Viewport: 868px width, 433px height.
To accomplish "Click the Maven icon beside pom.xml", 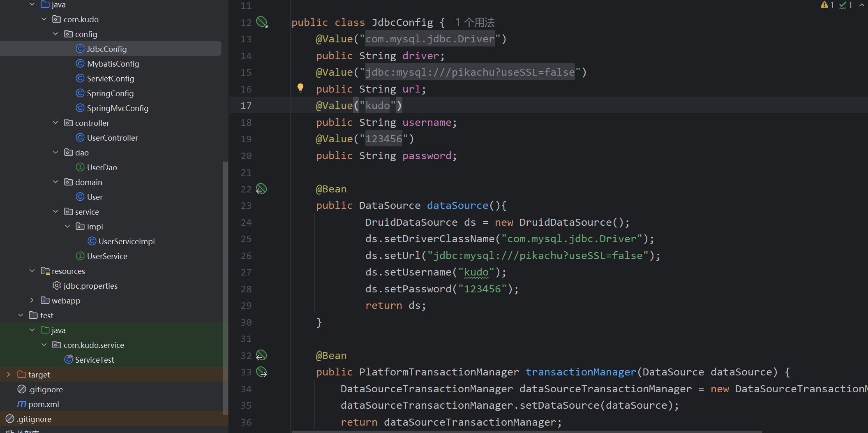I will click(22, 404).
